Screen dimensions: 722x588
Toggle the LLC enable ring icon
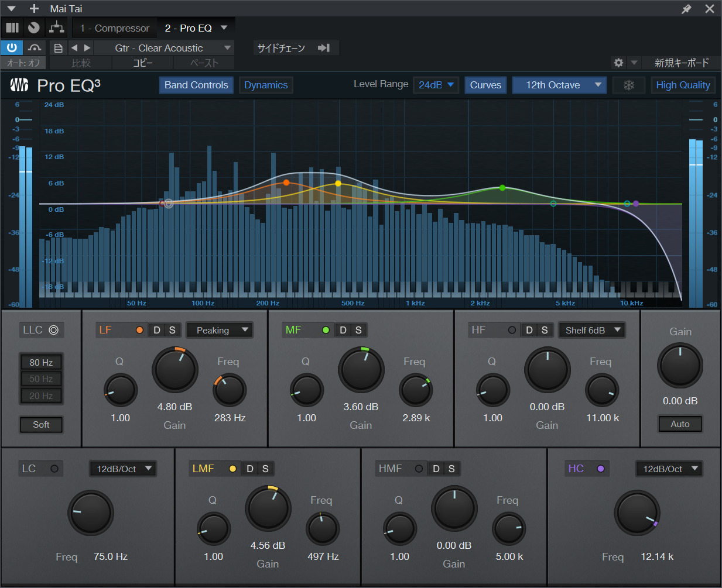(54, 330)
